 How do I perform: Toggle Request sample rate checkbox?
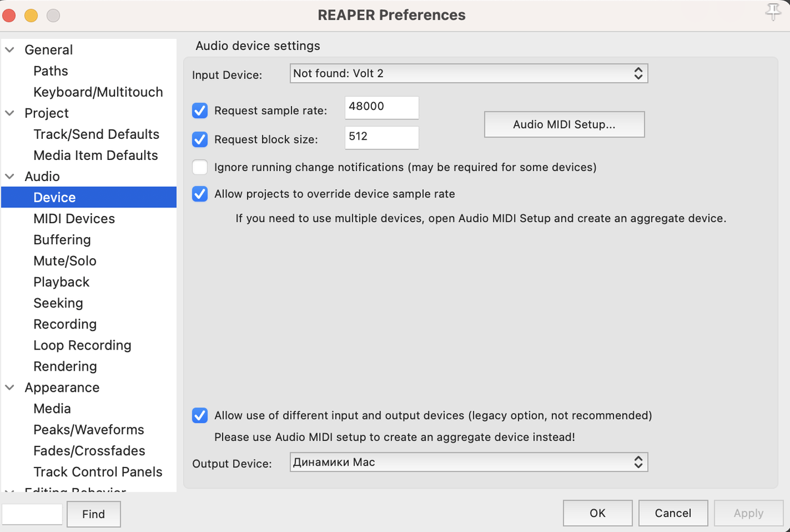tap(200, 111)
